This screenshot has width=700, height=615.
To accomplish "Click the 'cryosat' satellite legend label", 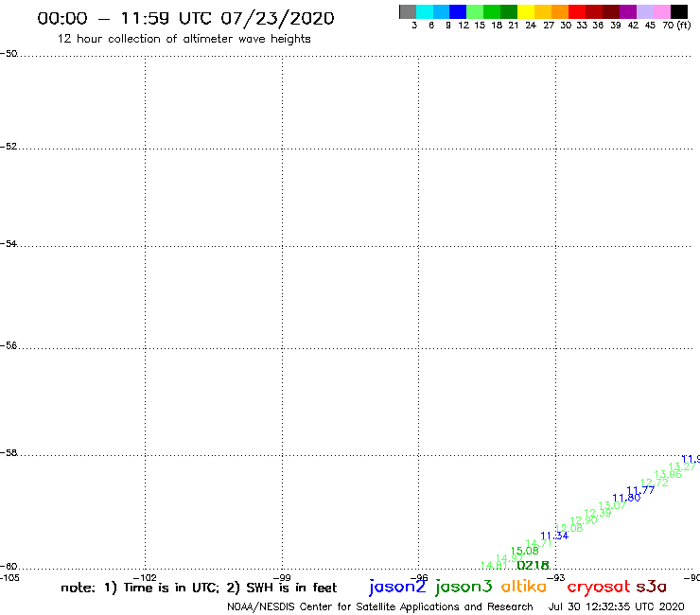I will [x=599, y=588].
